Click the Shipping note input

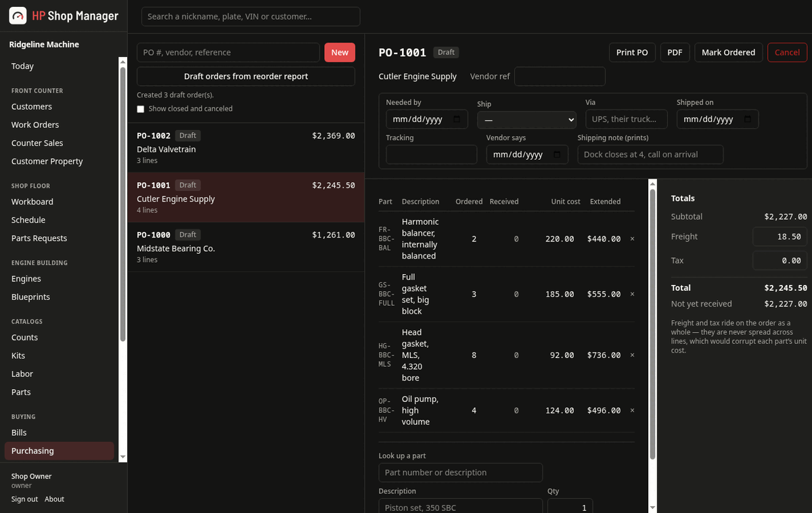coord(650,154)
